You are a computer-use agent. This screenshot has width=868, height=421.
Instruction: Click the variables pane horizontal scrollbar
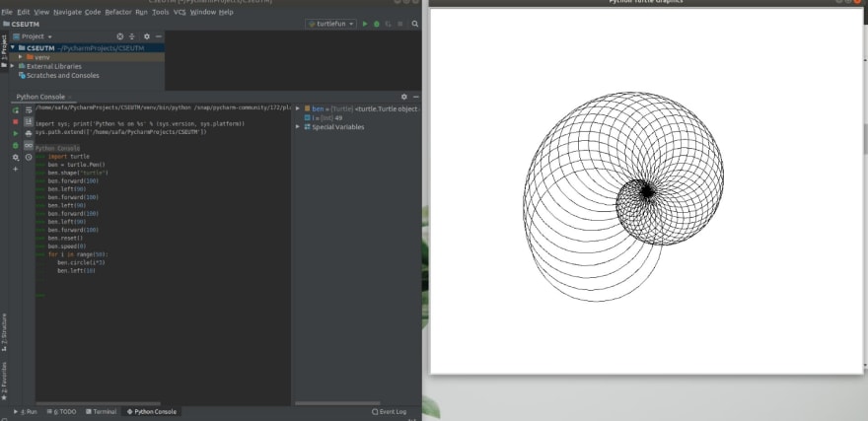[337, 403]
